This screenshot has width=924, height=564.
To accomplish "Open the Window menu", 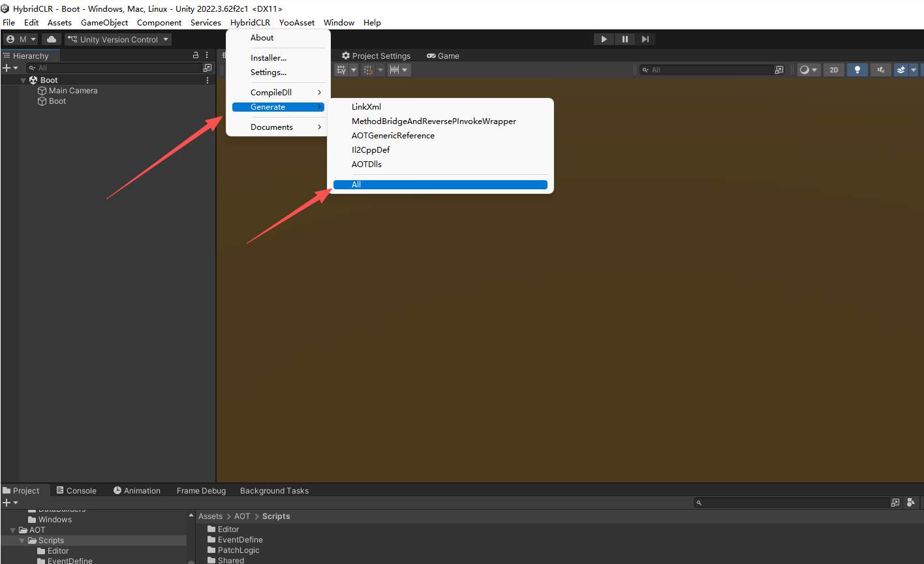I will pyautogui.click(x=339, y=22).
